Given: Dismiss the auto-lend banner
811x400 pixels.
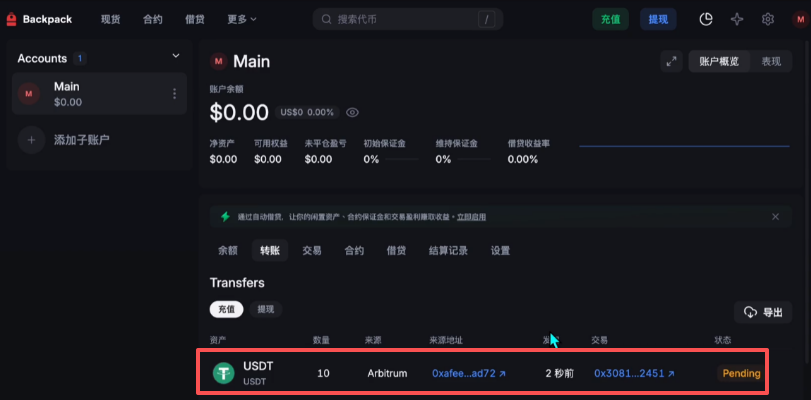Looking at the screenshot, I should 775,217.
